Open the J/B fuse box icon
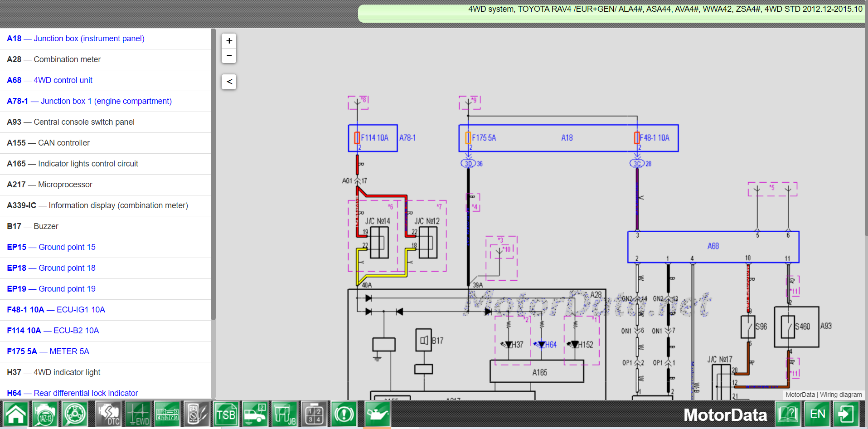The width and height of the screenshot is (868, 429). click(284, 414)
